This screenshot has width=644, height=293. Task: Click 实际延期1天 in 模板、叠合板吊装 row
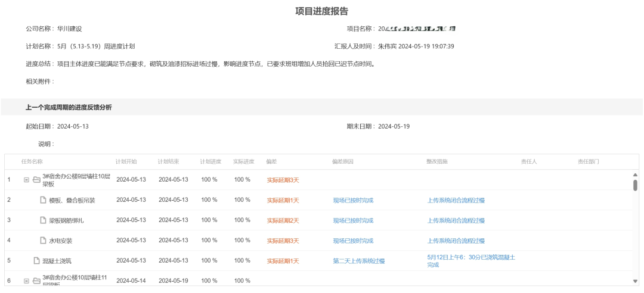pyautogui.click(x=283, y=200)
